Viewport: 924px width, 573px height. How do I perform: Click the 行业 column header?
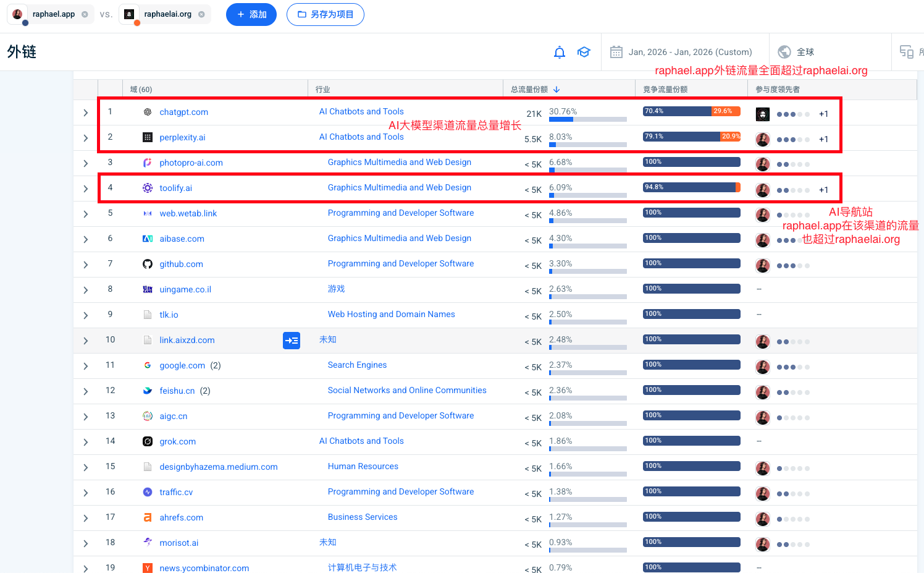point(322,90)
